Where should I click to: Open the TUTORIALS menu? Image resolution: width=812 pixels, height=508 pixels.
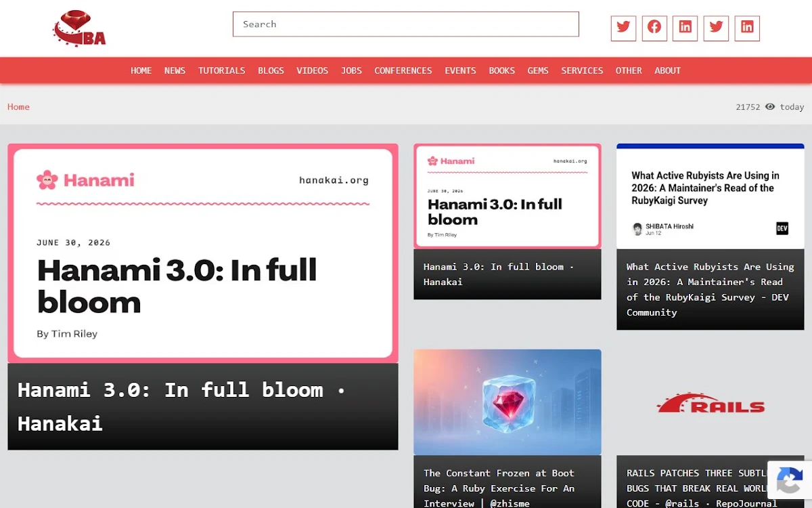222,70
